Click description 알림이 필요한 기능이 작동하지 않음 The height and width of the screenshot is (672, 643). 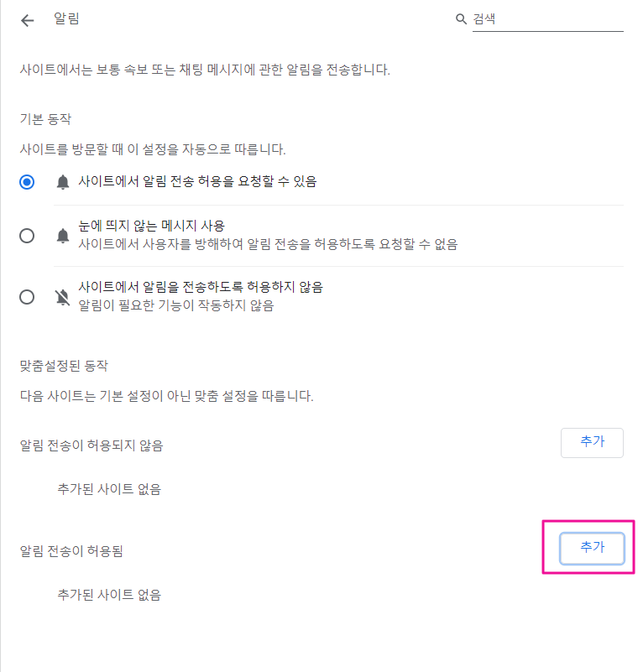(x=175, y=306)
